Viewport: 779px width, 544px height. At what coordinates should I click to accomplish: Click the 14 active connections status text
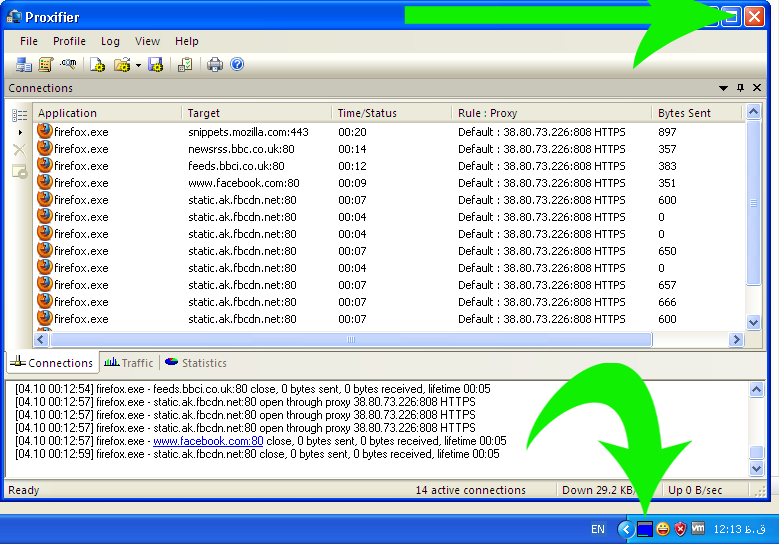point(470,490)
